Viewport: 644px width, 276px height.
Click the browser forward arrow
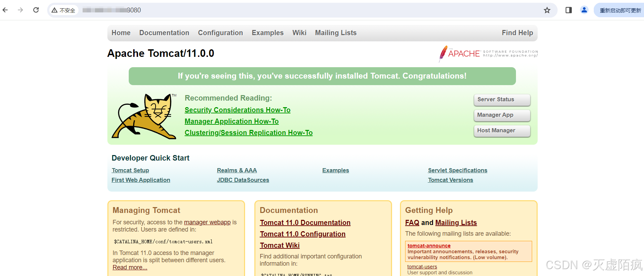coord(20,10)
